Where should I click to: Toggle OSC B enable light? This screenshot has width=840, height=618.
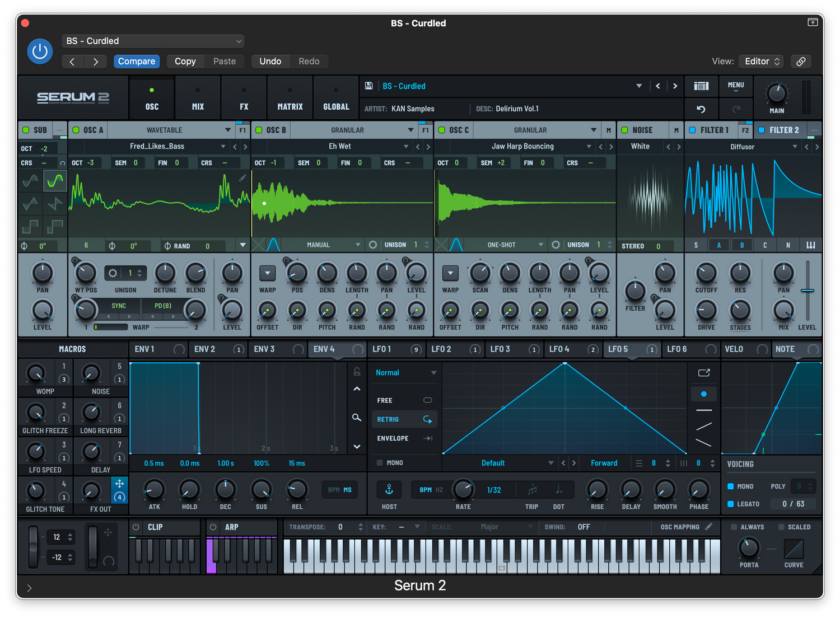point(259,130)
